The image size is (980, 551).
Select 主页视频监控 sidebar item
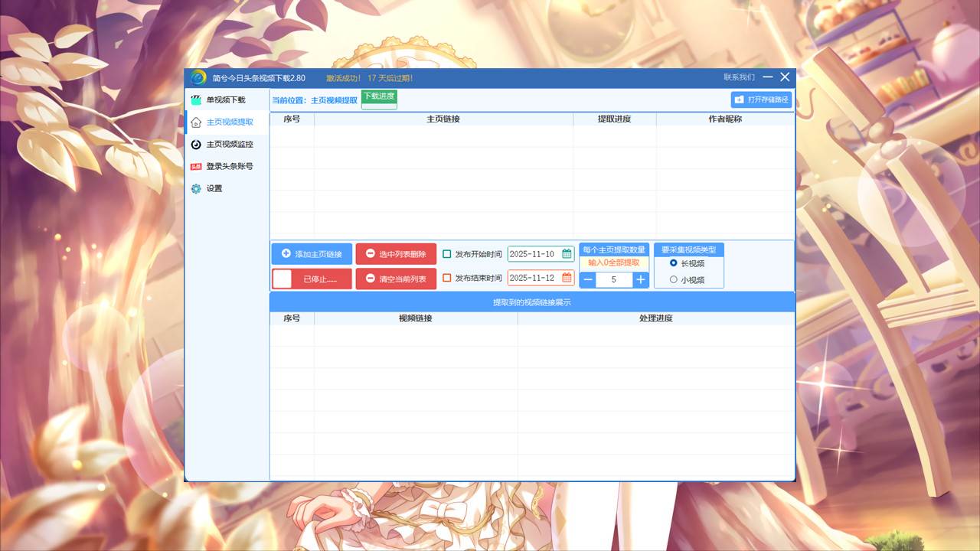click(x=229, y=145)
